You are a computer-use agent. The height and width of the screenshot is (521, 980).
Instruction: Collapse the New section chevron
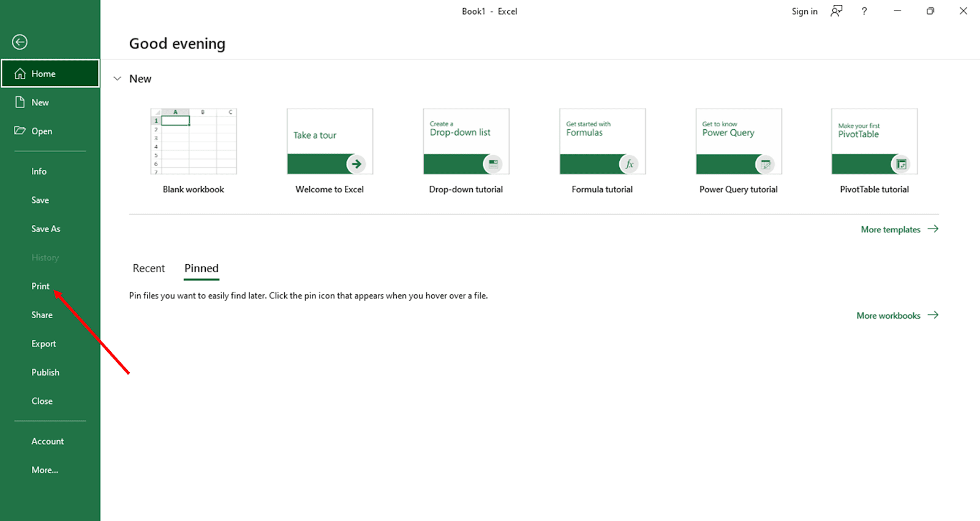click(x=118, y=78)
